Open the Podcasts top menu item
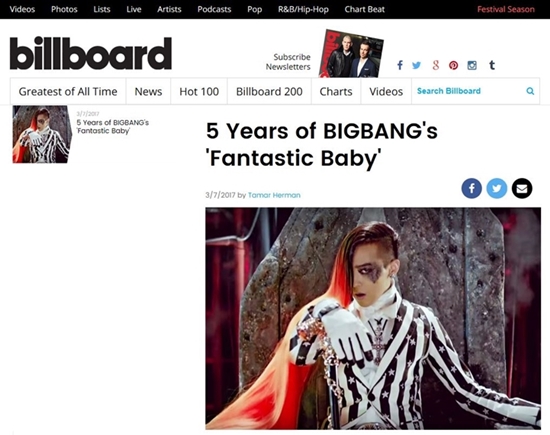This screenshot has width=550, height=435. (x=214, y=9)
